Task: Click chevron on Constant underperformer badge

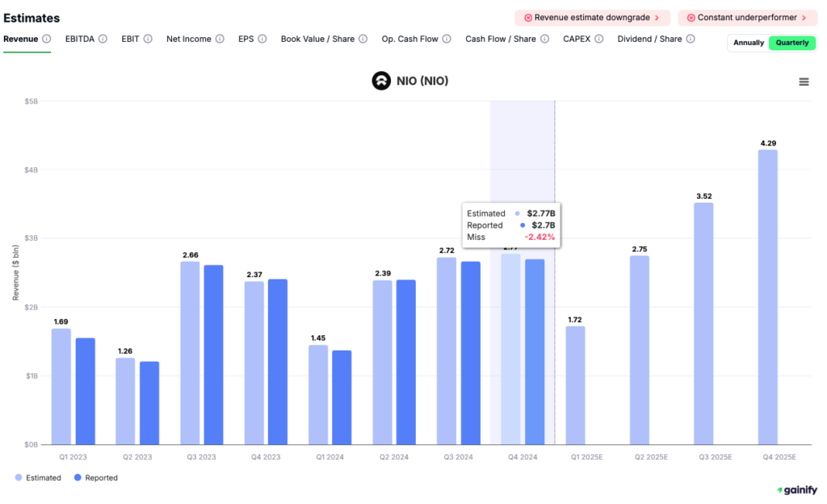Action: (x=804, y=18)
